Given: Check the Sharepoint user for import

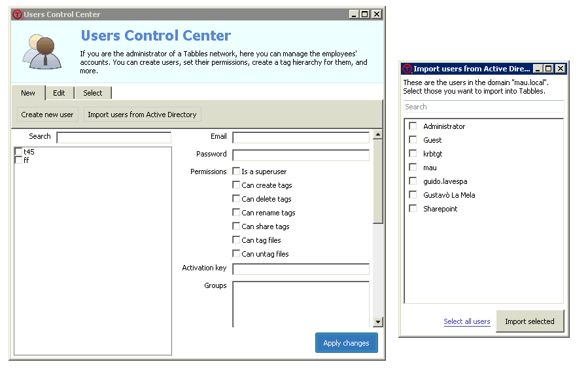Looking at the screenshot, I should coord(413,208).
